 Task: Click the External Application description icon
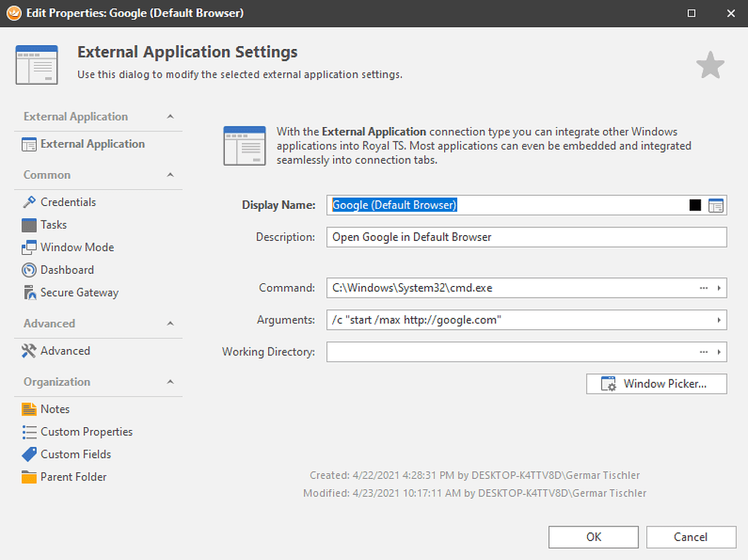tap(244, 146)
